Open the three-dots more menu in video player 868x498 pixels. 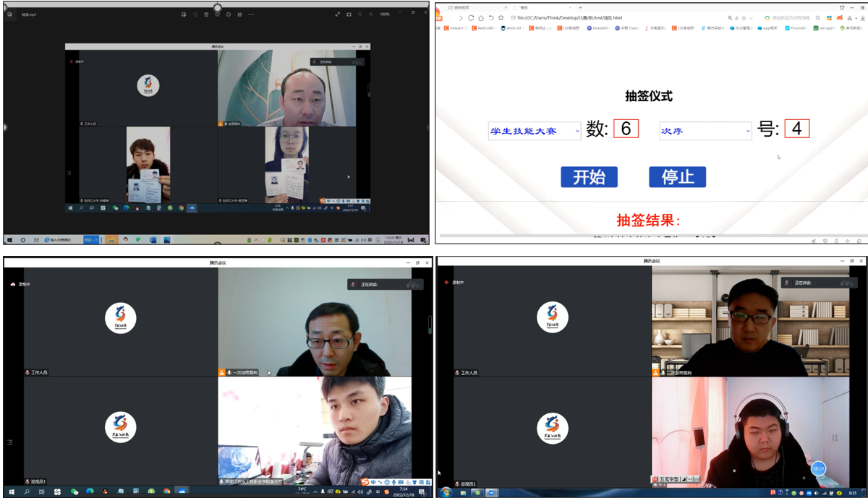click(251, 14)
